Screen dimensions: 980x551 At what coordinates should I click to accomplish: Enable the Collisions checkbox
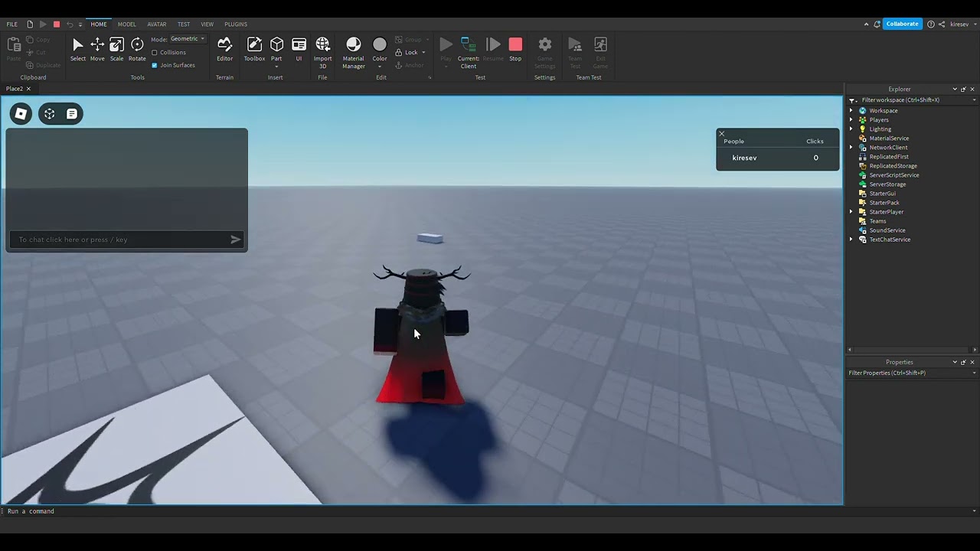coord(155,53)
